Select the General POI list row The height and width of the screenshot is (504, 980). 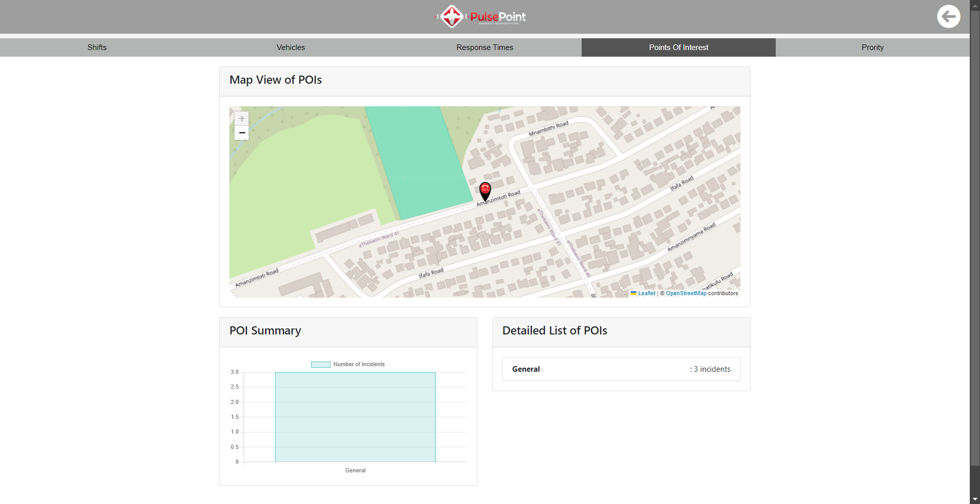coord(621,369)
